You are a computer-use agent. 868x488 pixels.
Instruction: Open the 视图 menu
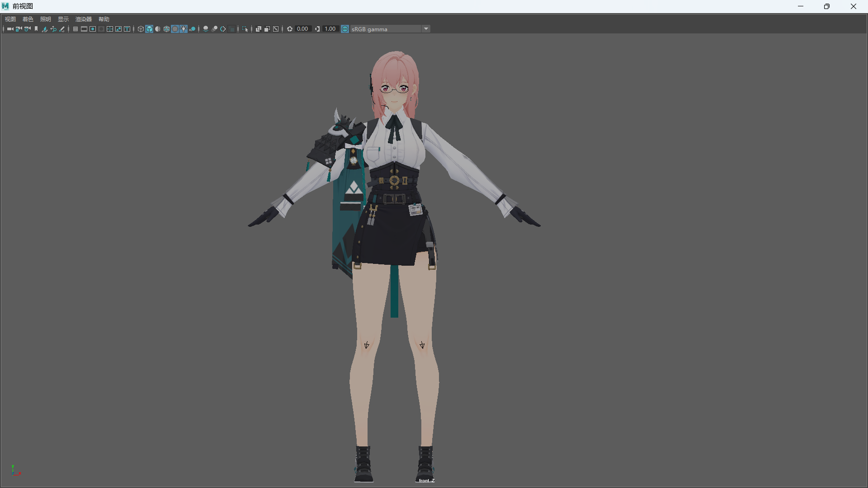point(10,19)
